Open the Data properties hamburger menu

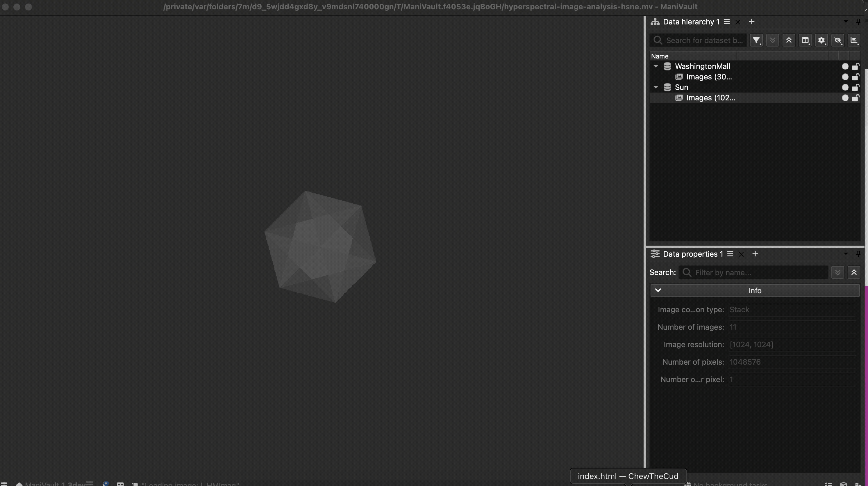coord(730,254)
